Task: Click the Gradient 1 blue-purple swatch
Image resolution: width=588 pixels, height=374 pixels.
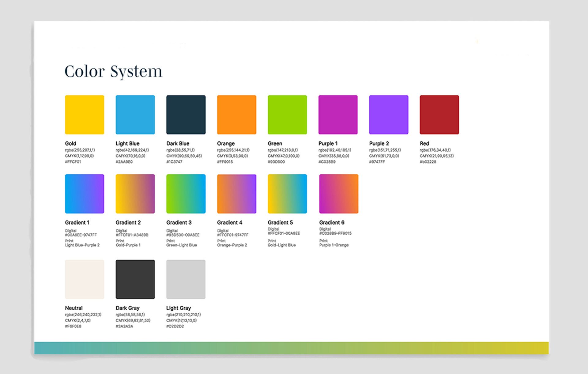Action: click(85, 194)
